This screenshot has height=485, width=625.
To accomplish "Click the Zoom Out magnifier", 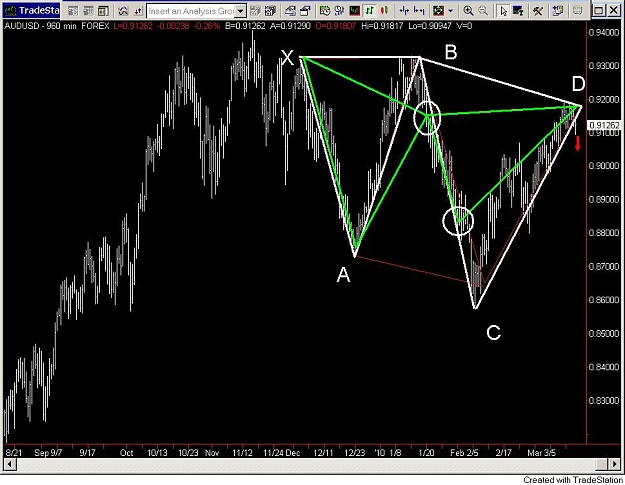I will click(x=483, y=11).
